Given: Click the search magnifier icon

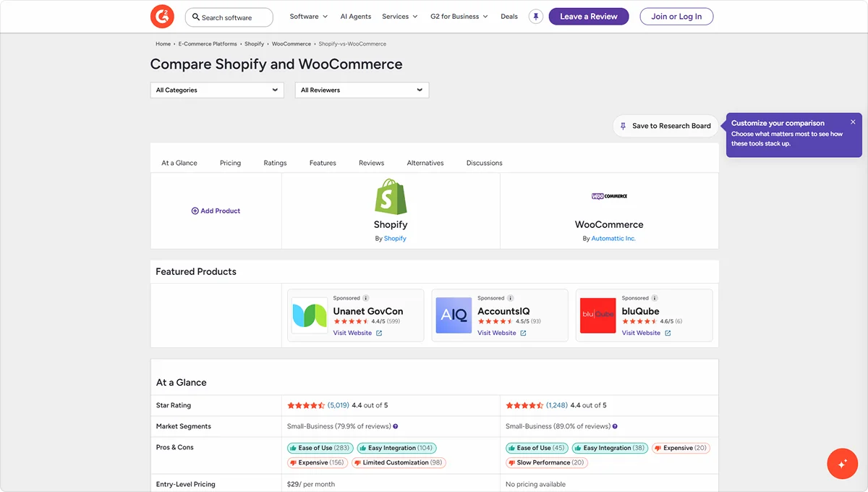Looking at the screenshot, I should [x=196, y=17].
